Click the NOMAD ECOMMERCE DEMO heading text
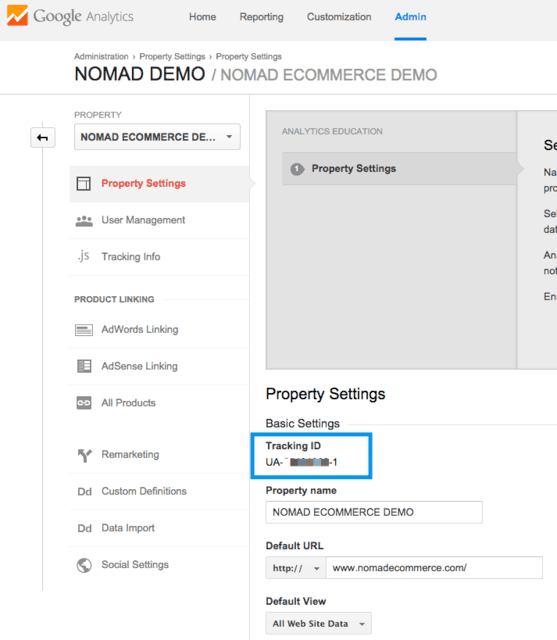Screen dimensions: 557x640 click(328, 75)
